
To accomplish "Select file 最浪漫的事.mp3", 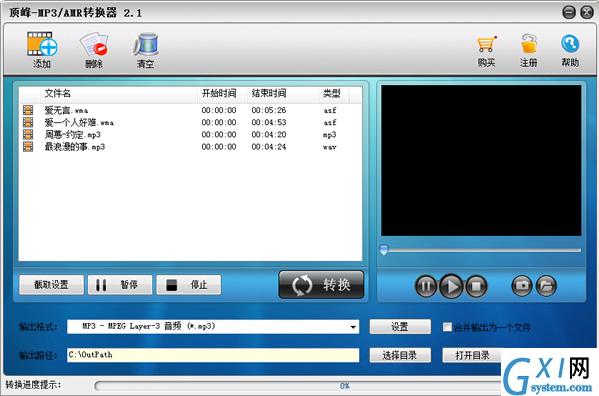I will tap(75, 147).
